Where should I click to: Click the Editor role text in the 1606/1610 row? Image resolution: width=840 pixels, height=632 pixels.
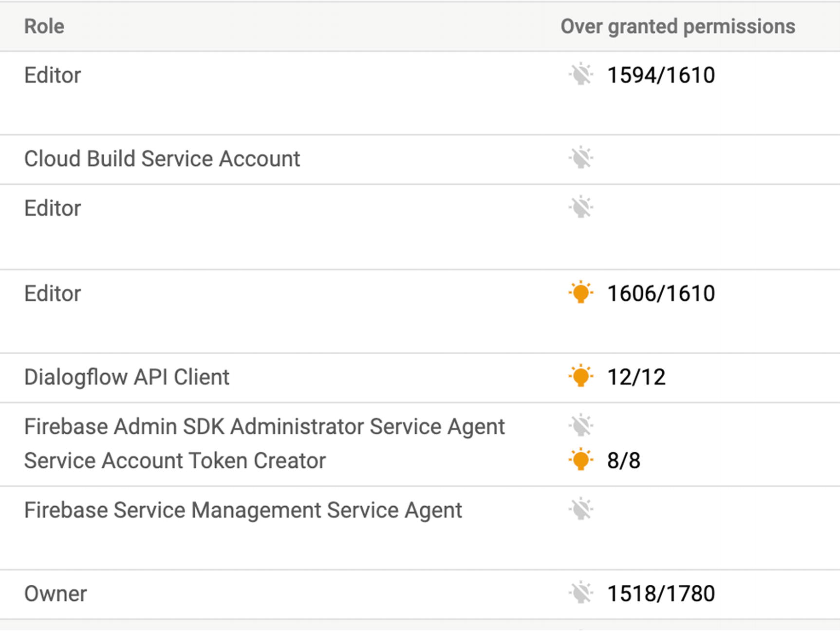[53, 294]
